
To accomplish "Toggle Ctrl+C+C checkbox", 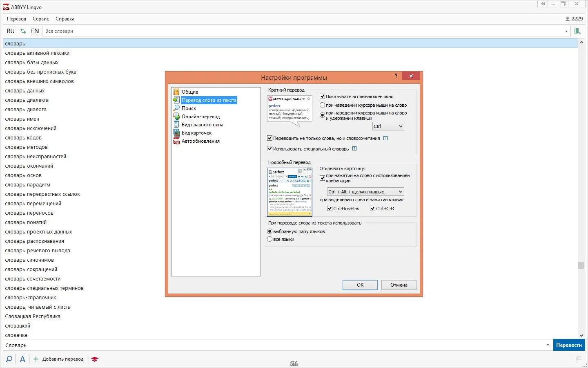I will coord(372,209).
